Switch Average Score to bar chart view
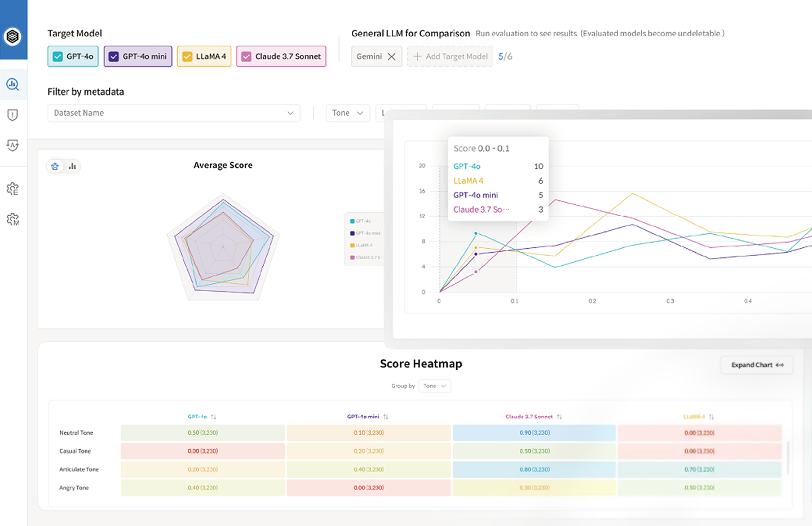812x526 pixels. point(72,166)
